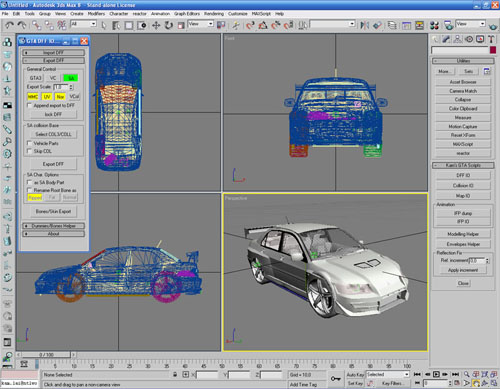Switch to the Utilities hammer panel
500x389 pixels.
click(491, 39)
